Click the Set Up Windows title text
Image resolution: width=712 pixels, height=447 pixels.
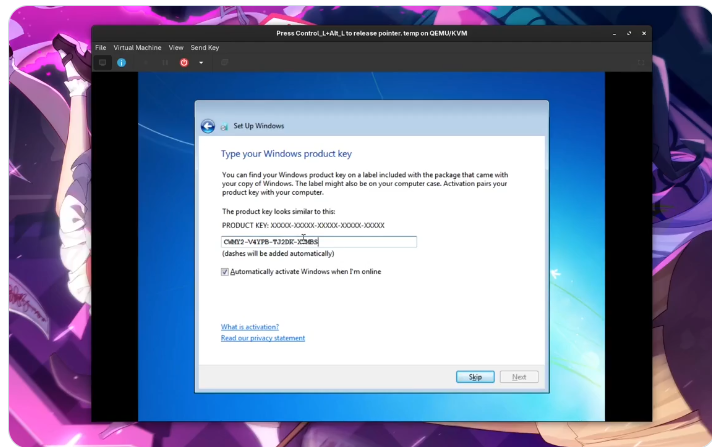coord(259,126)
